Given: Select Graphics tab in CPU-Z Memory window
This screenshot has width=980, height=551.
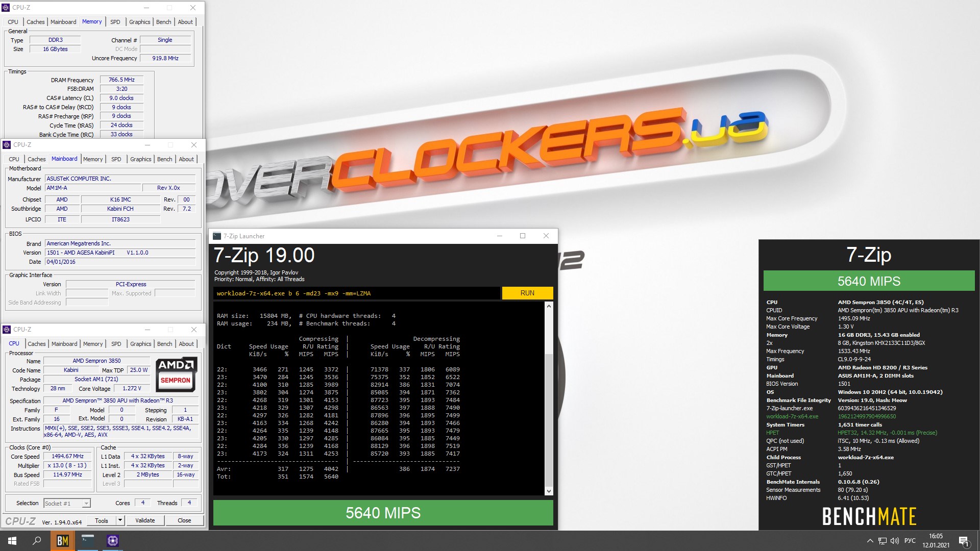Looking at the screenshot, I should [x=139, y=22].
